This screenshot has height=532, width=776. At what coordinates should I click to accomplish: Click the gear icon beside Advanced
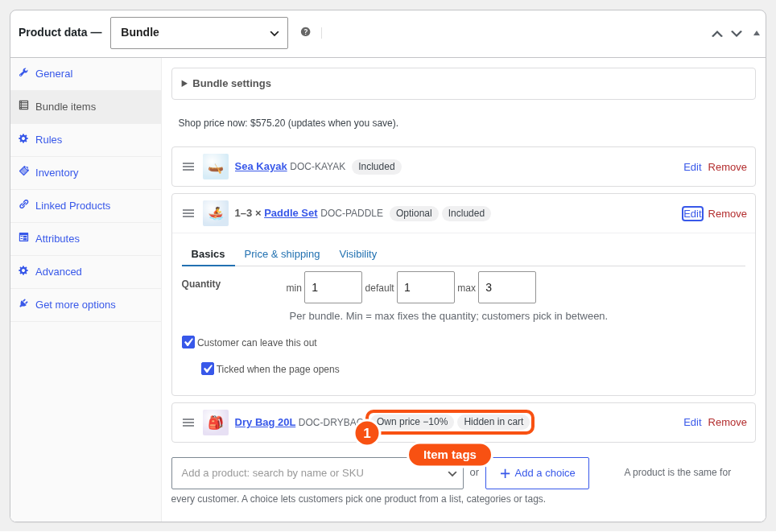23,270
